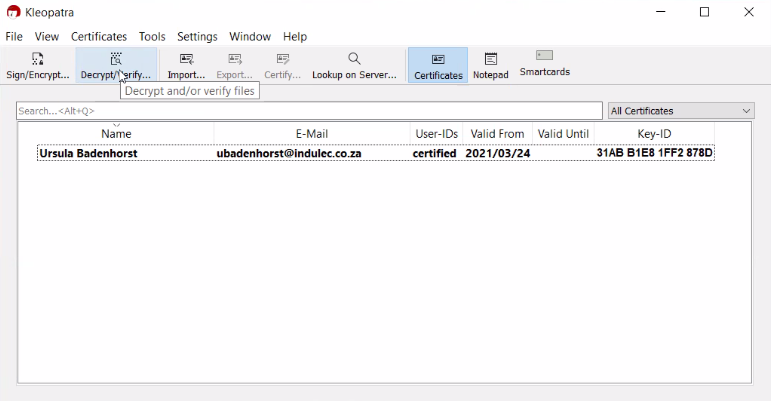
Task: Open the Settings menu
Action: [x=197, y=37]
